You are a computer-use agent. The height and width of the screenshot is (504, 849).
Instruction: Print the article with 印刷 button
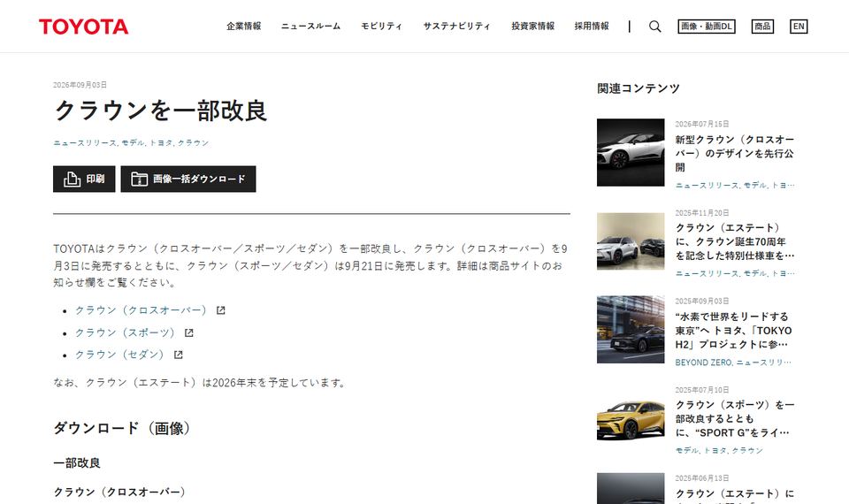click(84, 179)
